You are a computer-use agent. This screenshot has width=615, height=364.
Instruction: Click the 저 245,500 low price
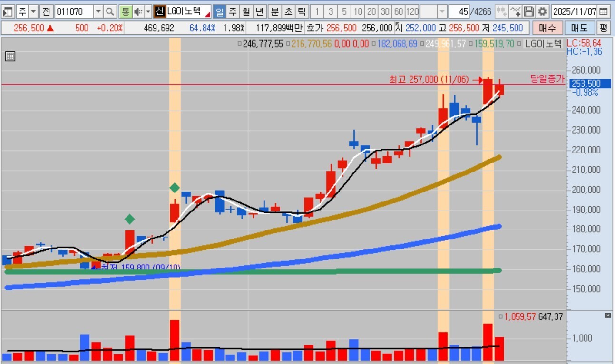[502, 28]
